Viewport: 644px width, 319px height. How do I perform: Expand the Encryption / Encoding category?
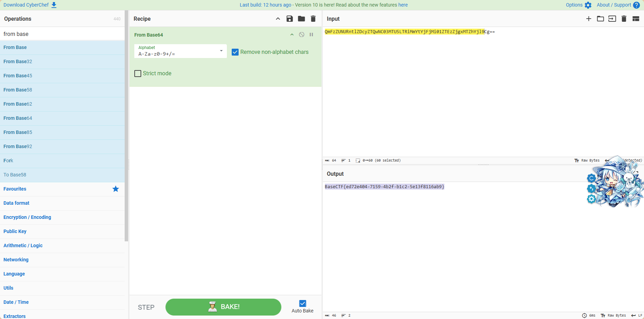point(27,217)
